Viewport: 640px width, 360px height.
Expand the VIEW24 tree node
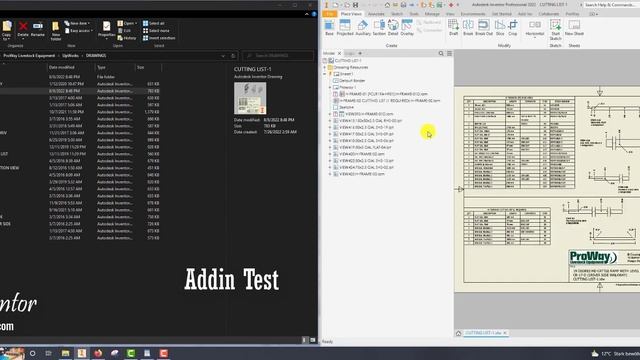330,167
